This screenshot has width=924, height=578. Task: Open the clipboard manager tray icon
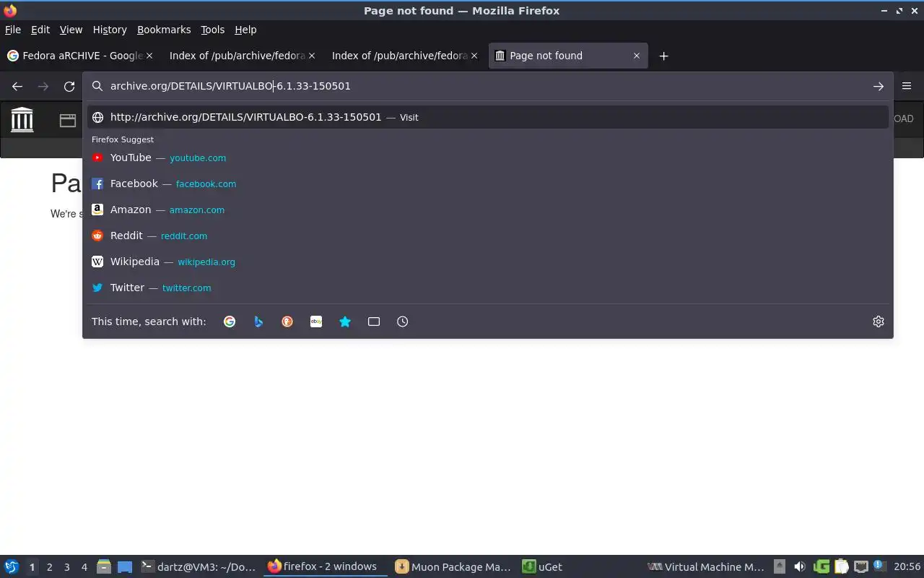point(841,567)
